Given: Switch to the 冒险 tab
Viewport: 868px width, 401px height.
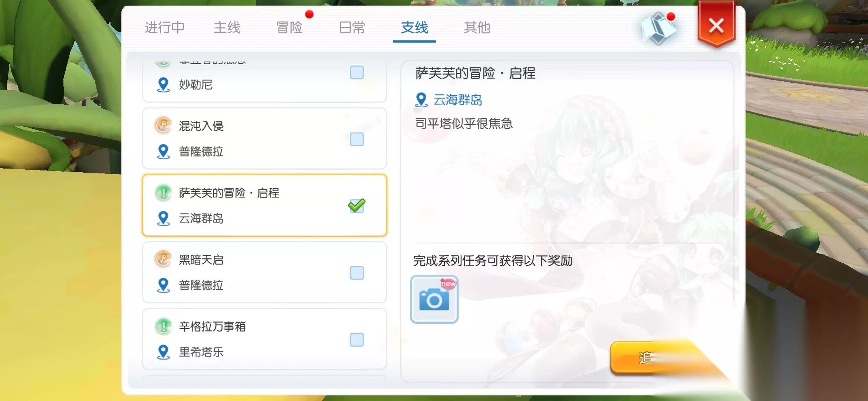Looking at the screenshot, I should pyautogui.click(x=289, y=27).
